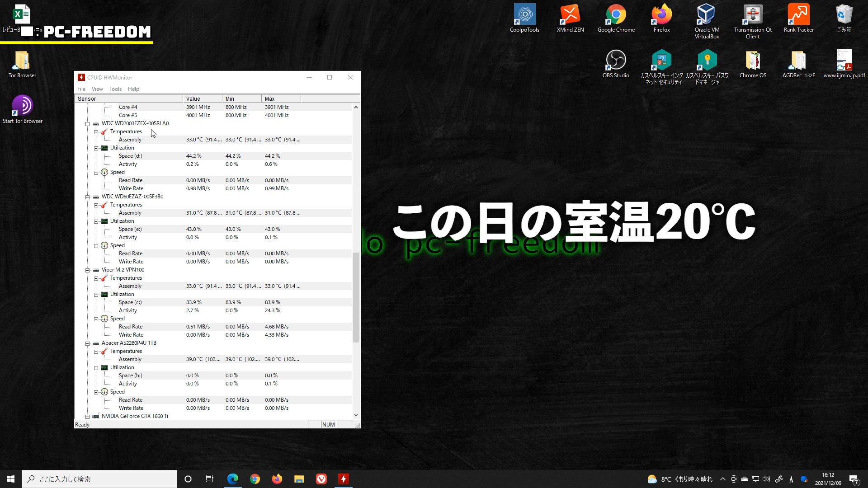Open the View menu in HWMonitor
The image size is (868, 488).
coord(97,89)
